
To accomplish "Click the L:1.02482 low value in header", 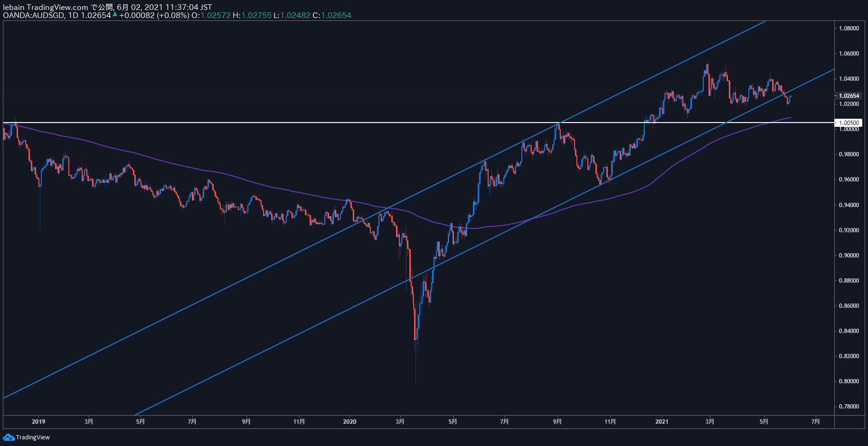I will (x=292, y=15).
